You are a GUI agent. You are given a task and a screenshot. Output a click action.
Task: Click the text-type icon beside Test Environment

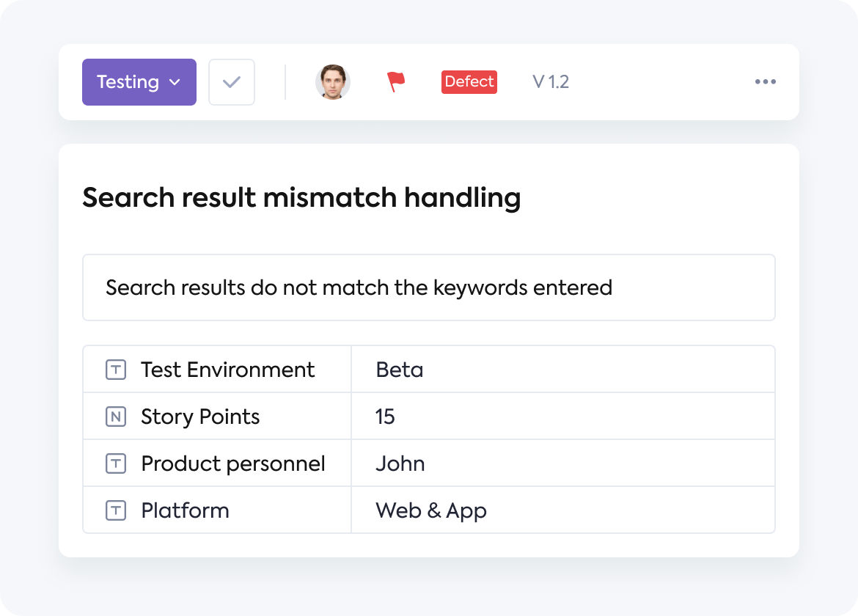(116, 370)
